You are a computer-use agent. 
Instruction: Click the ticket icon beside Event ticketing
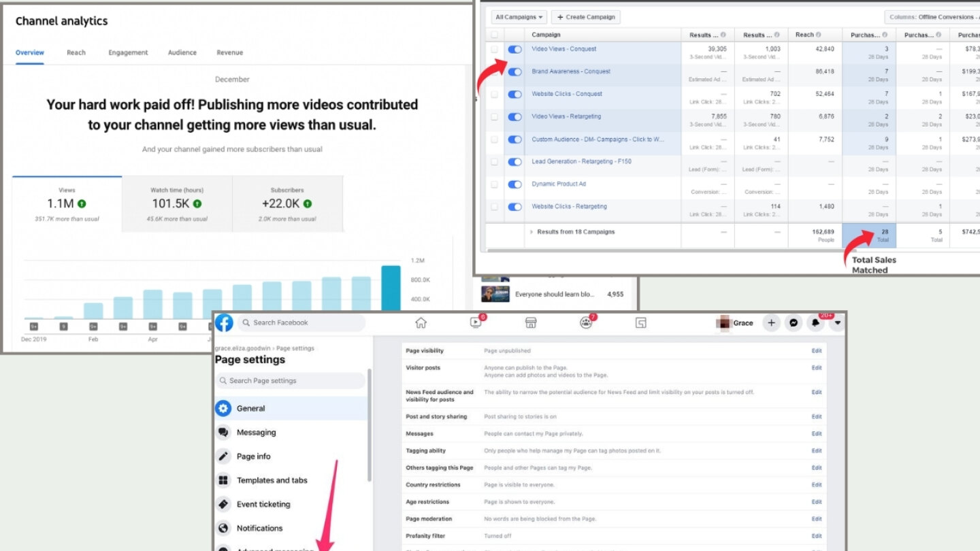223,504
